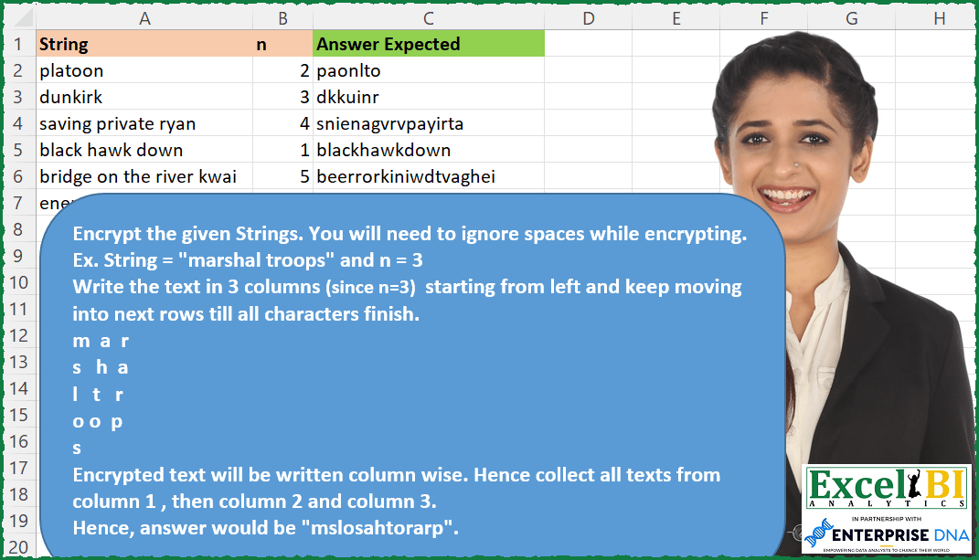Select row 19 header

pos(18,521)
